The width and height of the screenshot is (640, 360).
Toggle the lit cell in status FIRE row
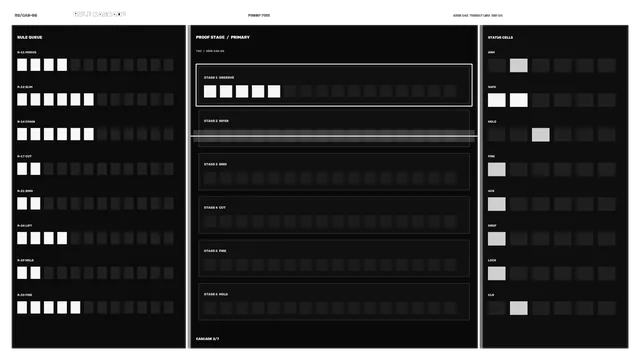coord(496,169)
